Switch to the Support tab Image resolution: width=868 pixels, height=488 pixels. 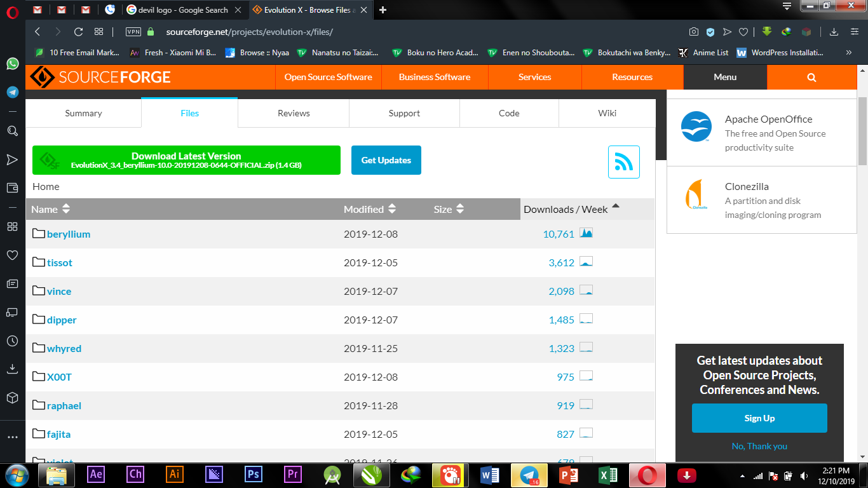click(x=404, y=113)
